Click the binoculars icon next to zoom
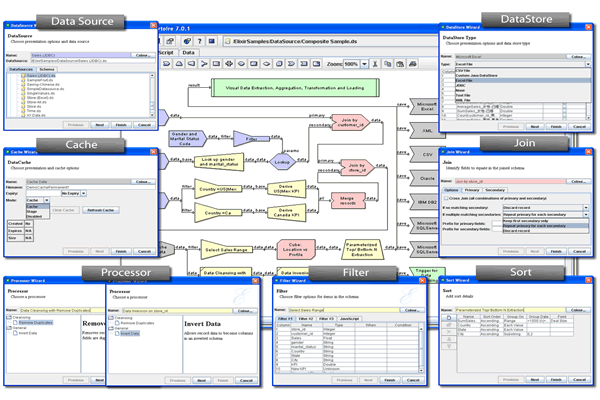Image resolution: width=600 pixels, height=400 pixels. 375,64
